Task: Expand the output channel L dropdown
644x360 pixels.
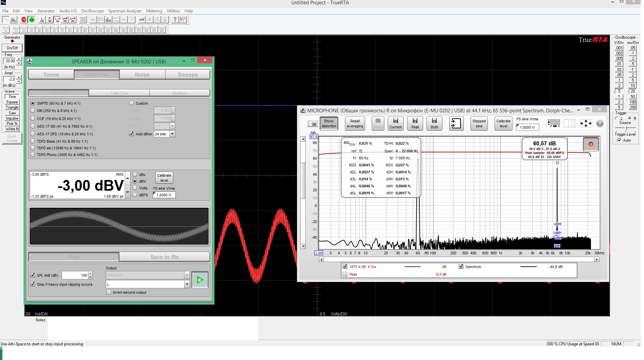Action: pos(187,284)
